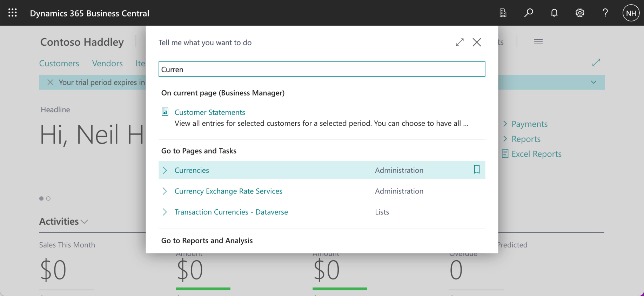The image size is (644, 296).
Task: Click the search magnifier in top bar
Action: (x=529, y=13)
